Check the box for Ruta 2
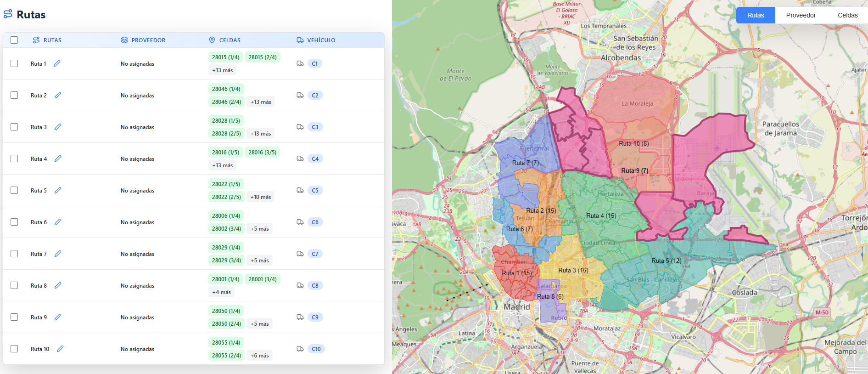 (x=14, y=95)
